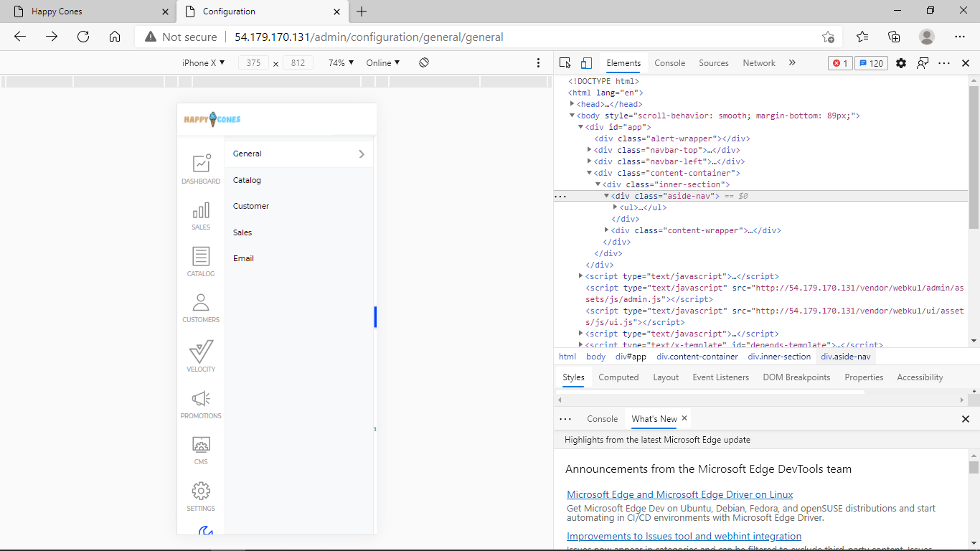Open the Sales bar-chart icon in sidebar
The image size is (980, 551).
click(x=201, y=209)
